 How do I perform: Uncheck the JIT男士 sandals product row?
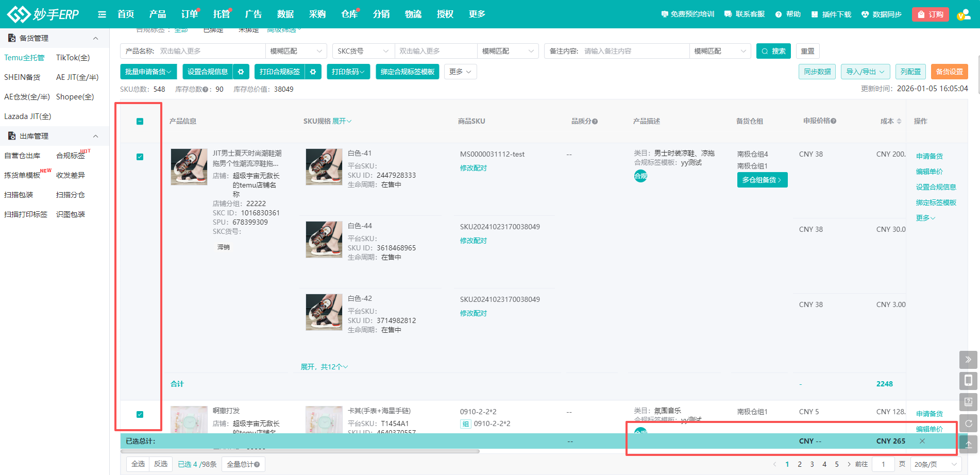coord(140,157)
